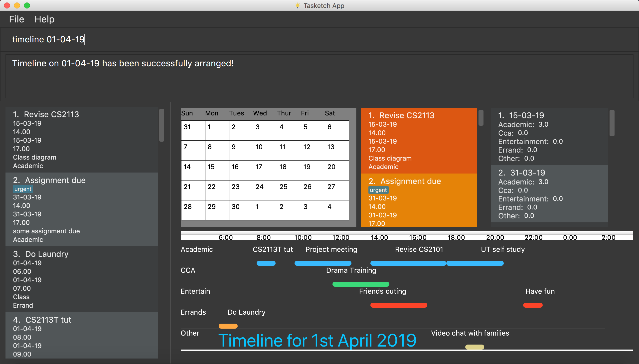Click the result message text box
Image resolution: width=639 pixels, height=364 pixels.
(319, 76)
